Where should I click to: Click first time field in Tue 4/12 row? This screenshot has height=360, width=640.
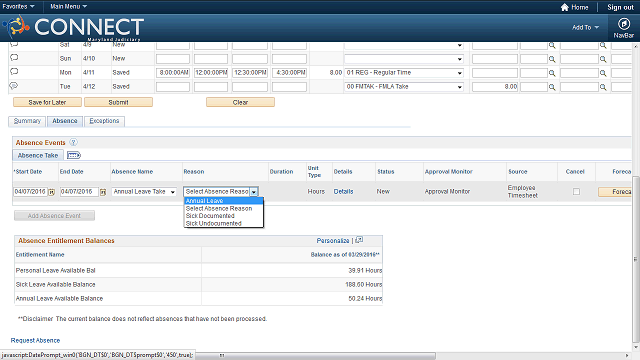click(x=173, y=87)
